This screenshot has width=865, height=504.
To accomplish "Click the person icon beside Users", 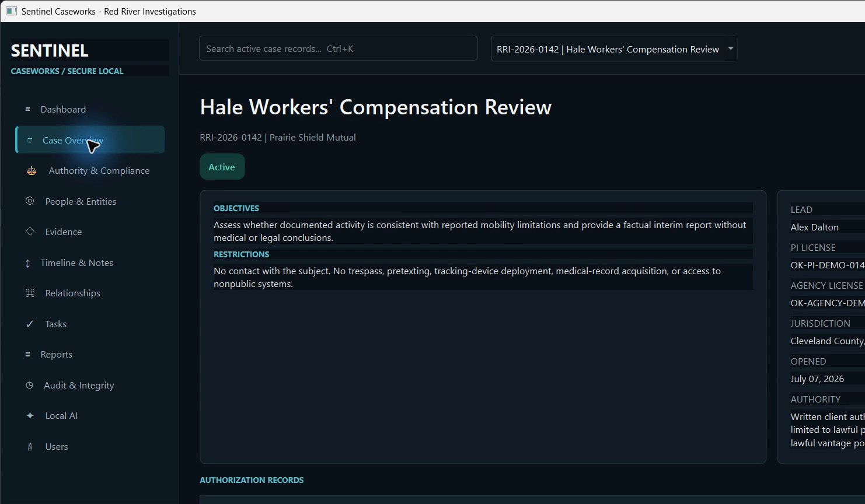I will coord(30,446).
